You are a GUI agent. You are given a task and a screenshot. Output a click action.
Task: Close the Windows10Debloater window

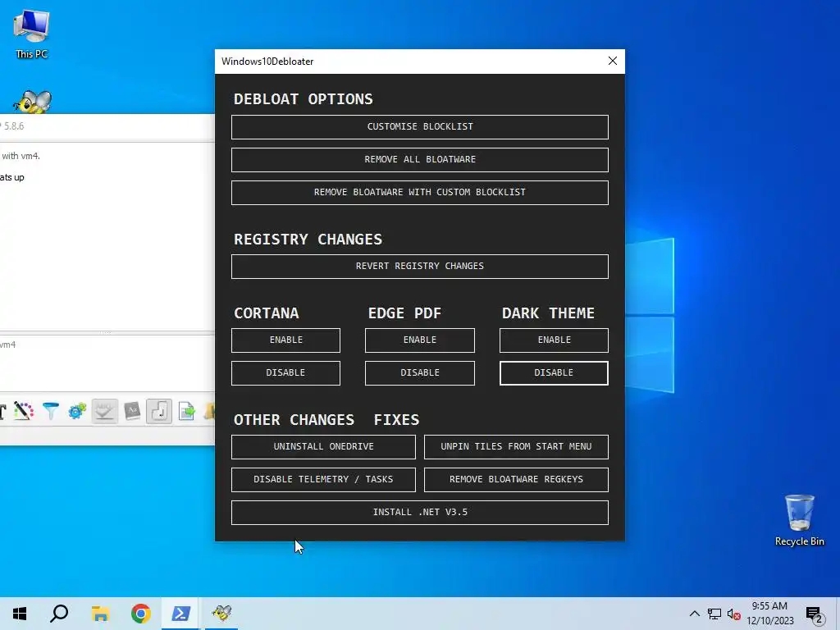point(612,61)
